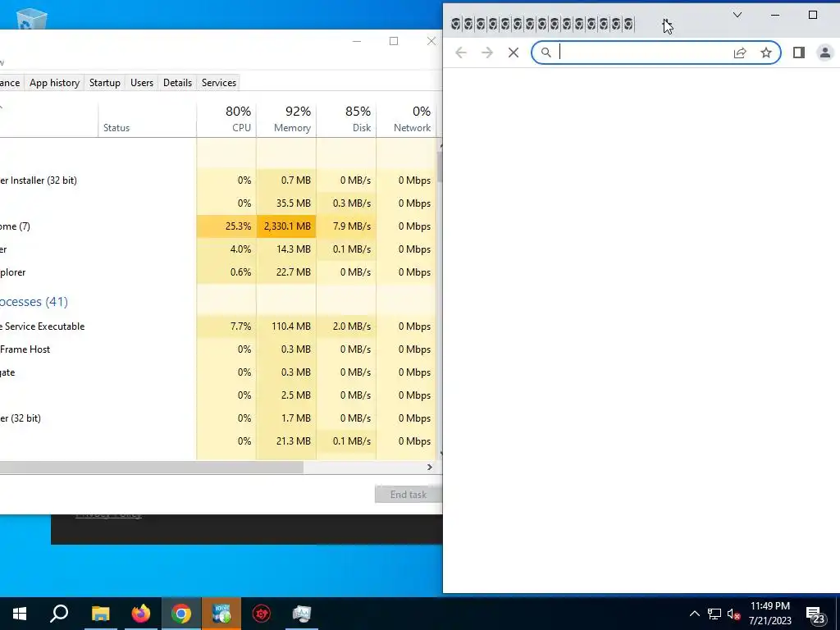Click the 14.3 MB memory cell
This screenshot has height=630, width=840.
[286, 249]
